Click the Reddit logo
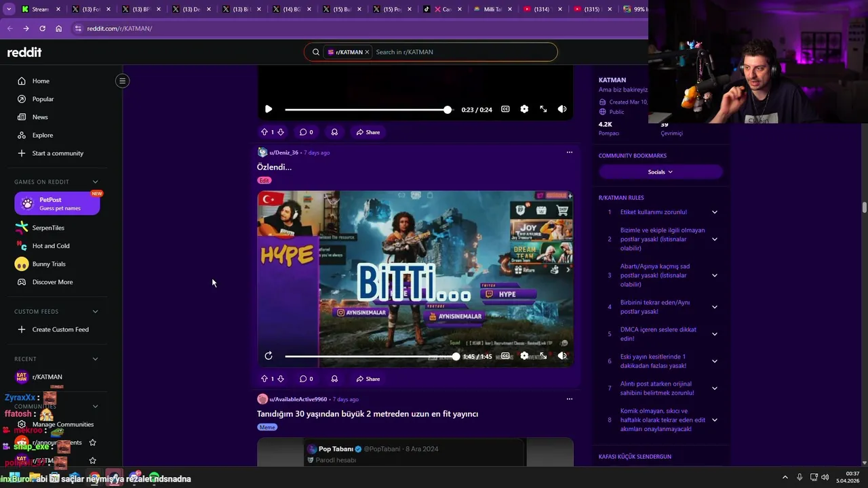868x488 pixels. (x=24, y=52)
